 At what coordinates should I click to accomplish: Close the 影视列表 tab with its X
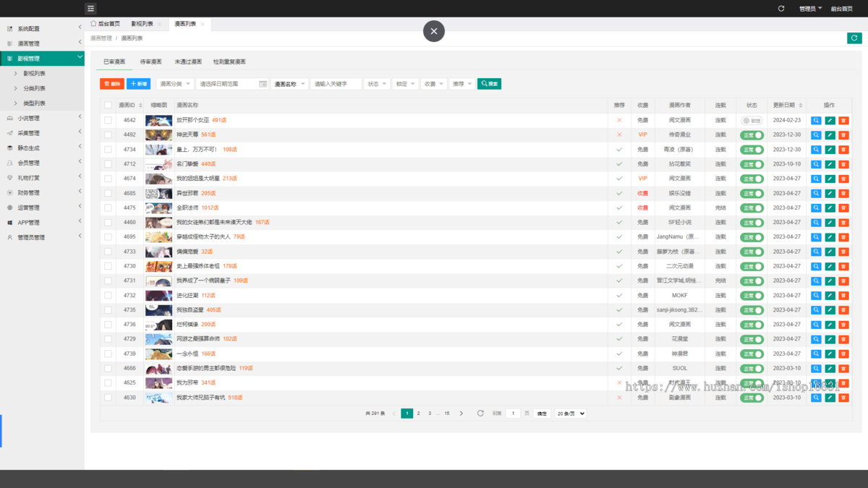(159, 24)
